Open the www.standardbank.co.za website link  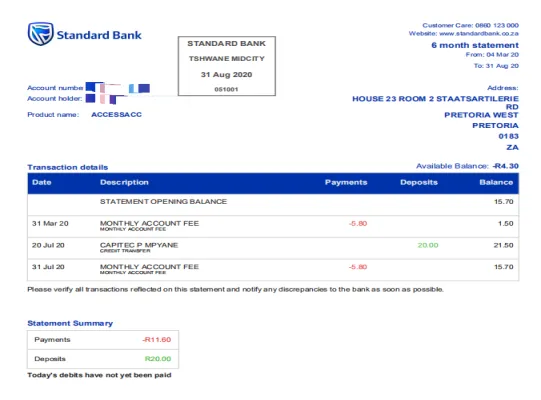(x=479, y=33)
